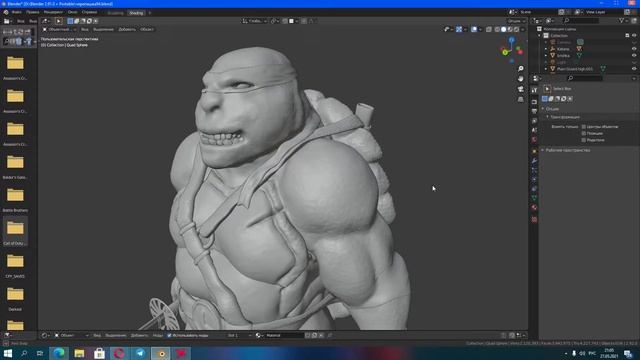Toggle viewport overlays button
Image resolution: width=640 pixels, height=360 pixels.
tap(474, 29)
